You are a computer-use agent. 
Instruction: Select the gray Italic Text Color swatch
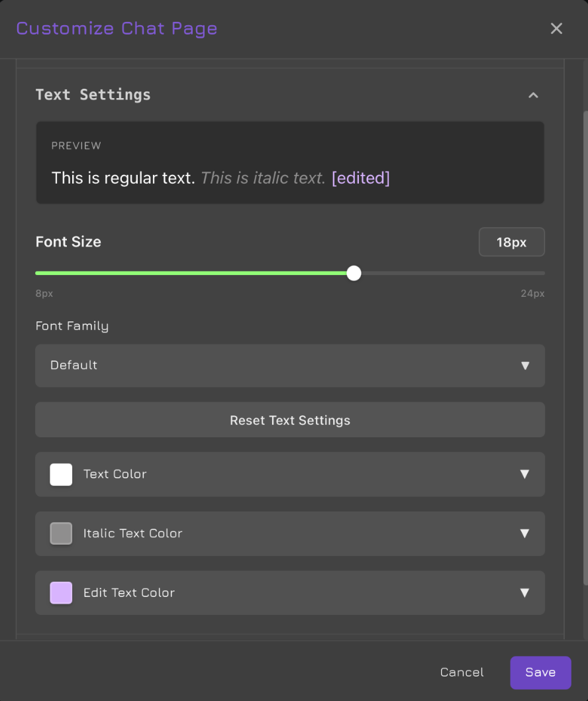click(x=60, y=533)
